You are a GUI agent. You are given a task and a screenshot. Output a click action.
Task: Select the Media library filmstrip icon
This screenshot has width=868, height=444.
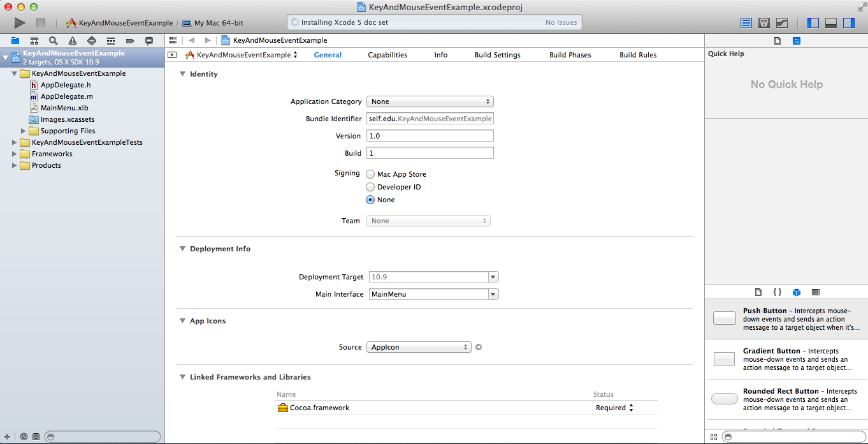[x=816, y=292]
